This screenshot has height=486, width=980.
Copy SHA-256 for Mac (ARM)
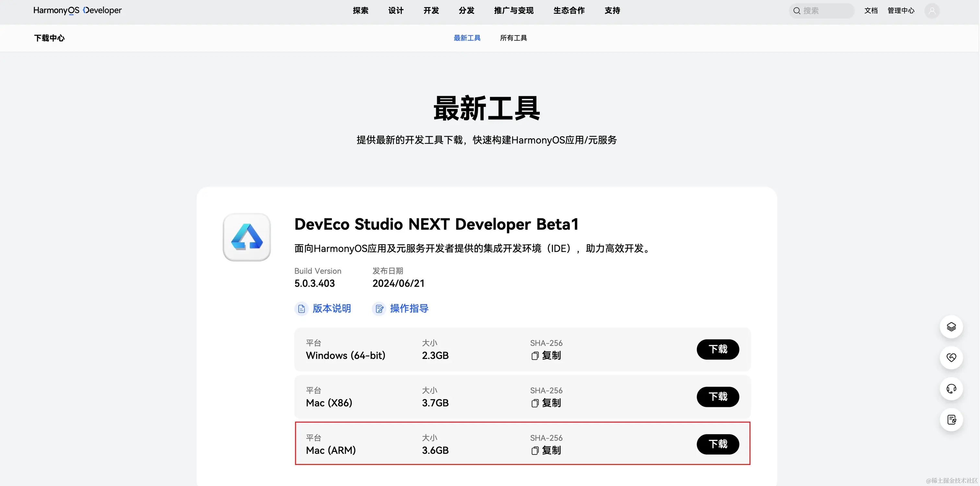click(546, 450)
